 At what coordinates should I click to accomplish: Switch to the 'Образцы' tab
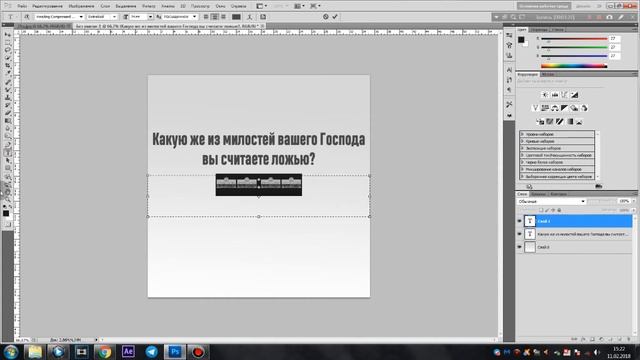click(x=539, y=30)
